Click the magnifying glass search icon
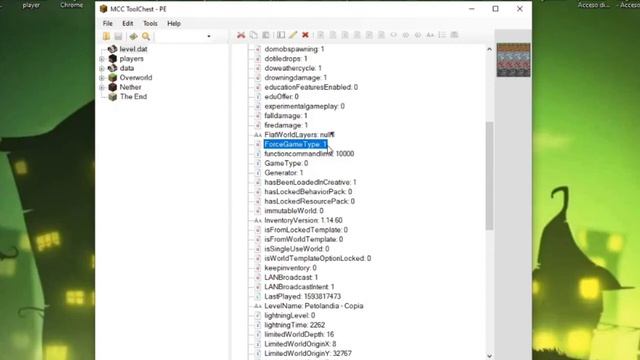 [146, 36]
